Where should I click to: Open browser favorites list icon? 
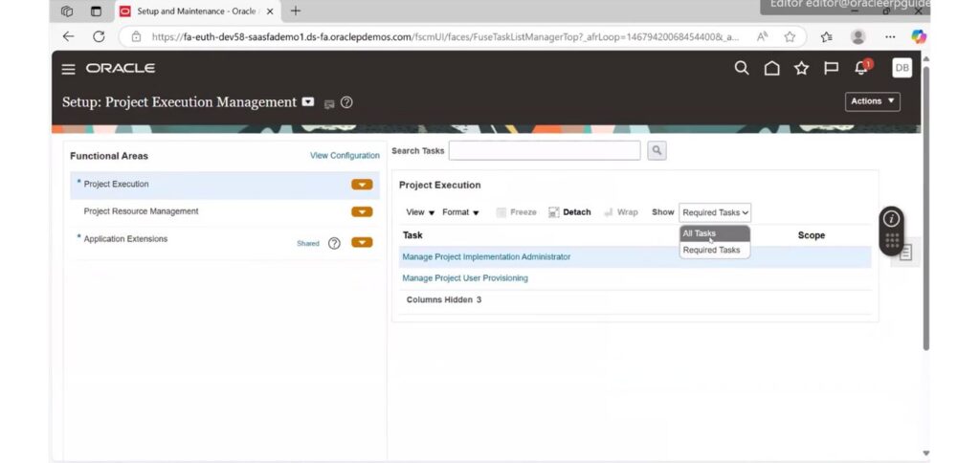pyautogui.click(x=826, y=37)
